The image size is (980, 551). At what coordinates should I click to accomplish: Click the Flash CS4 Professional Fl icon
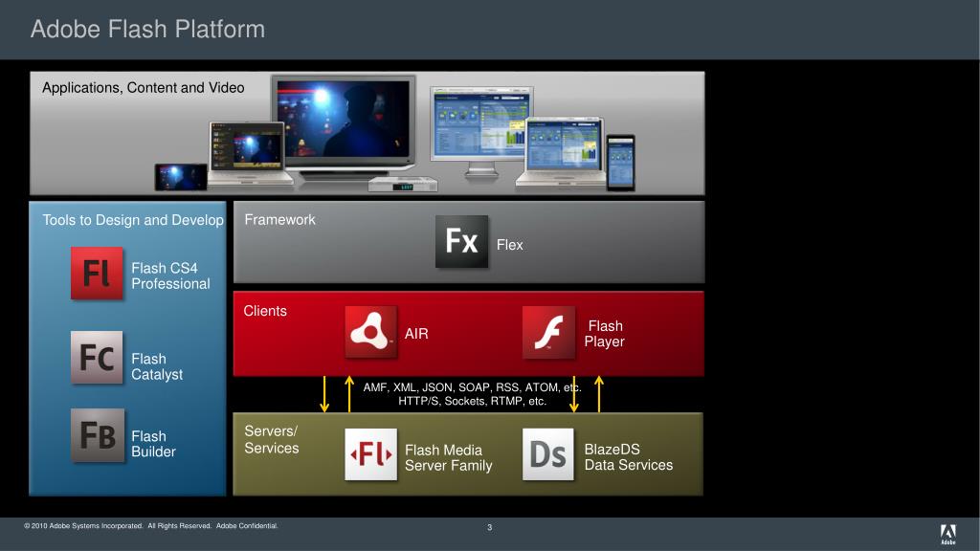(x=97, y=273)
